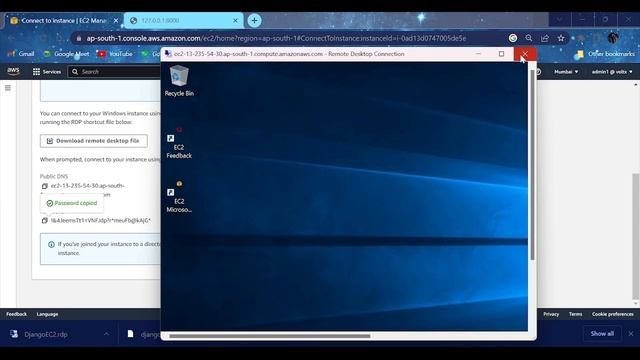Click the AWS console search field
This screenshot has width=640, height=360.
(114, 71)
